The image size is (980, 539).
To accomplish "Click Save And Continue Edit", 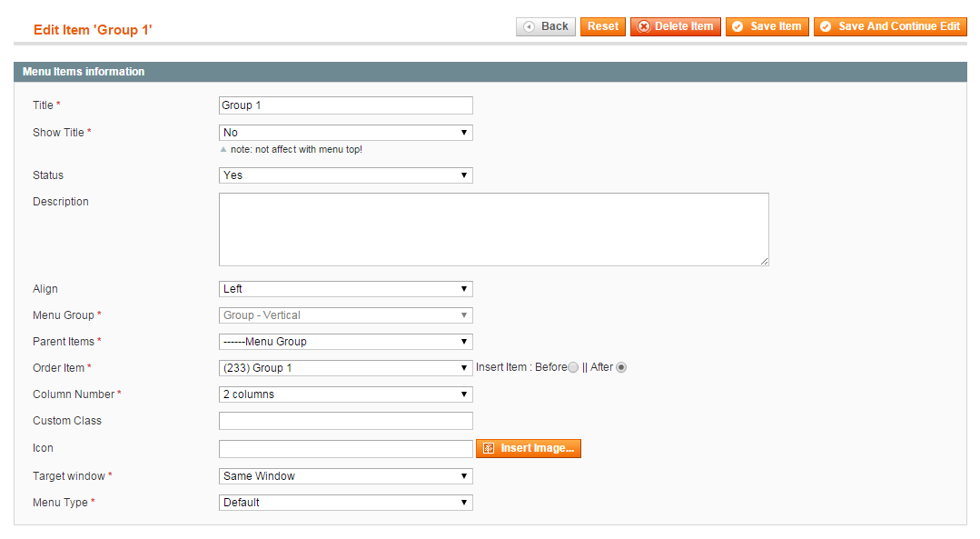I will (x=890, y=26).
